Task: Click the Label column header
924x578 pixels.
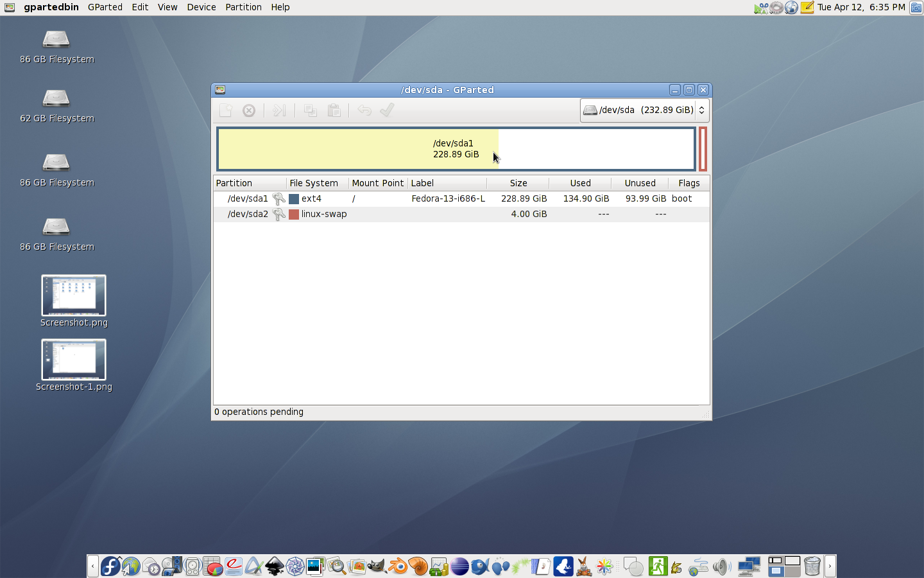Action: coord(447,183)
